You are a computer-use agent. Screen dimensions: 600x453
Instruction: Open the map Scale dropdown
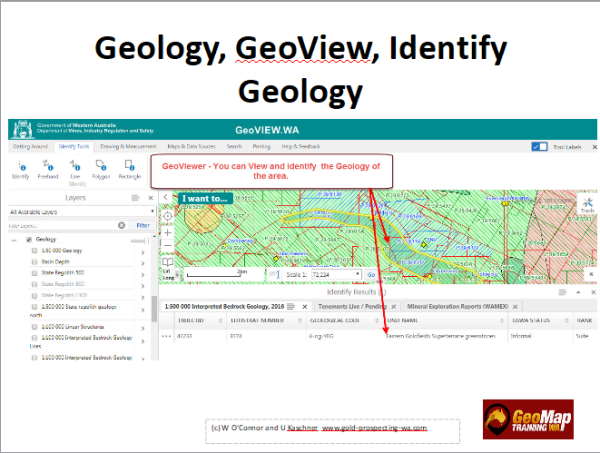coord(336,275)
